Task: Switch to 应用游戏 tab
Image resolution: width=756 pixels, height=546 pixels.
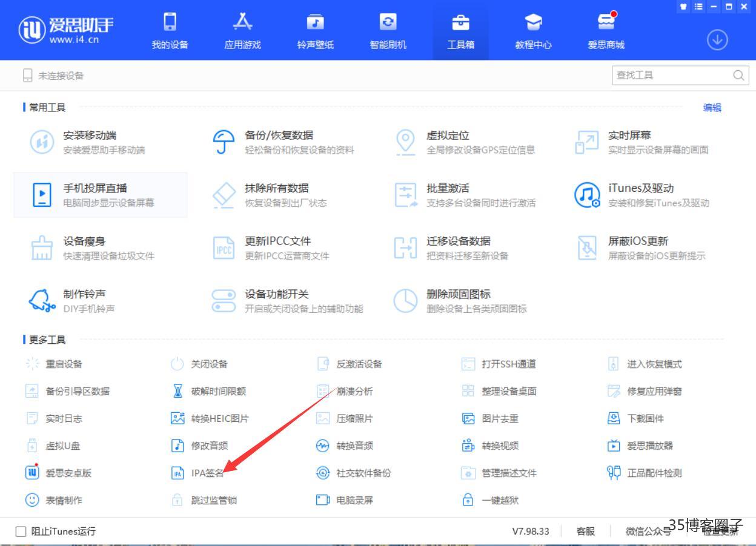Action: pyautogui.click(x=243, y=30)
